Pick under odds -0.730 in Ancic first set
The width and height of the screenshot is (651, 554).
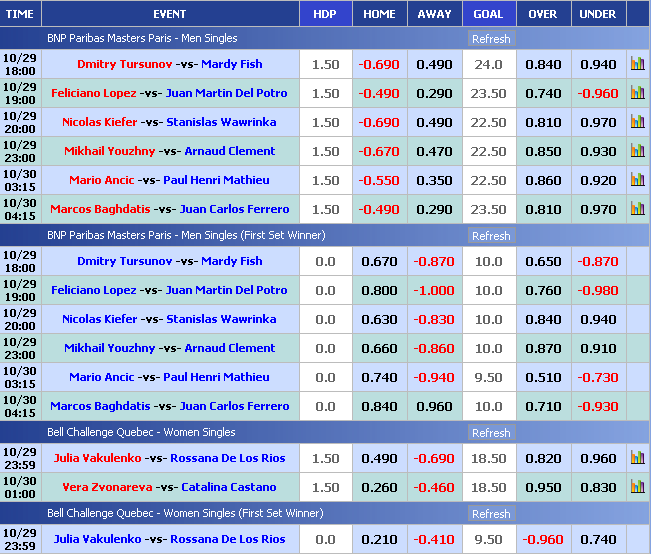598,377
